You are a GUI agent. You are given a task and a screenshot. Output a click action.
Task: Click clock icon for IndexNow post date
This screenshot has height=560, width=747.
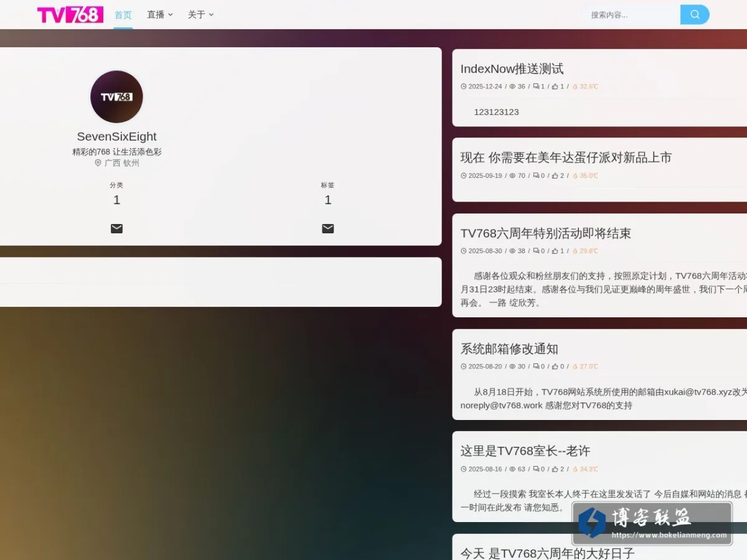(464, 86)
